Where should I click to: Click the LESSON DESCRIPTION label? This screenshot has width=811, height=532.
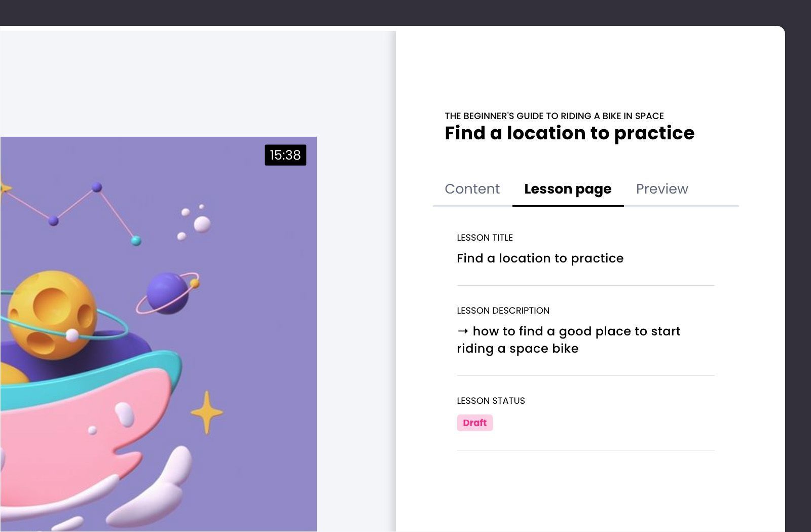pos(503,311)
